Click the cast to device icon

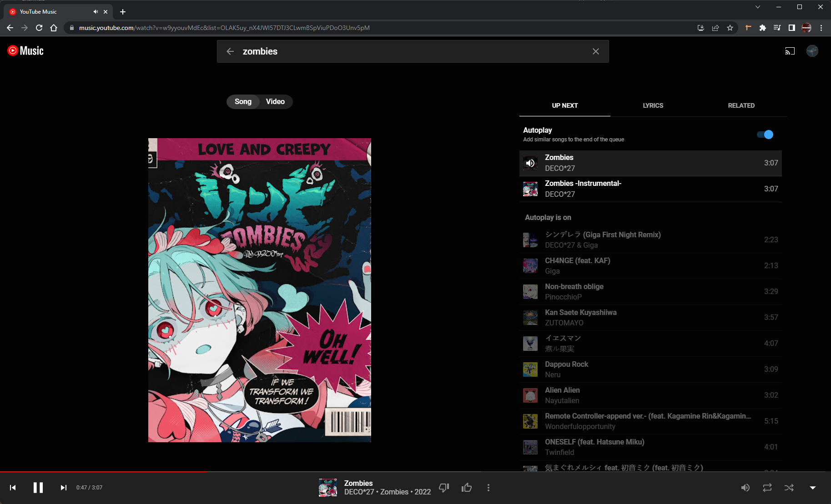(x=790, y=51)
